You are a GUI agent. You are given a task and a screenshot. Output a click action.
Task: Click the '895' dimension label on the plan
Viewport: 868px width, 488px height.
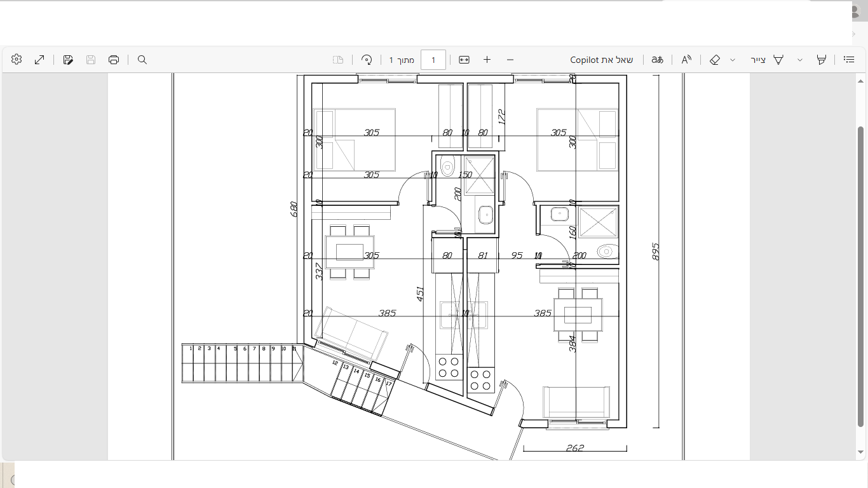click(656, 251)
